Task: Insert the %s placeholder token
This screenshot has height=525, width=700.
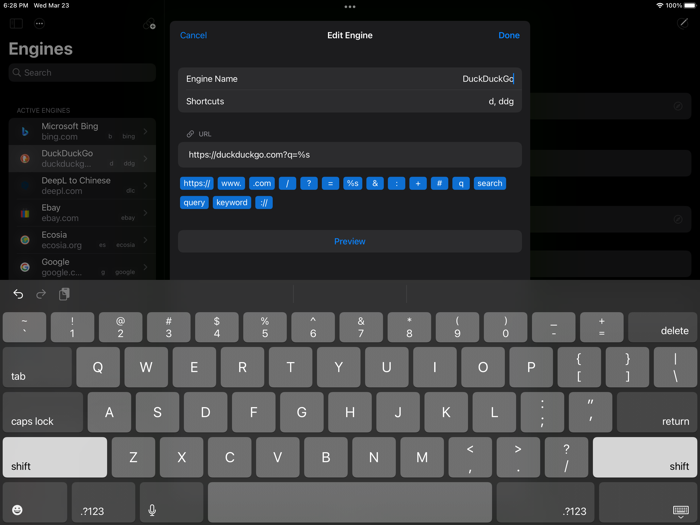Action: click(x=353, y=183)
